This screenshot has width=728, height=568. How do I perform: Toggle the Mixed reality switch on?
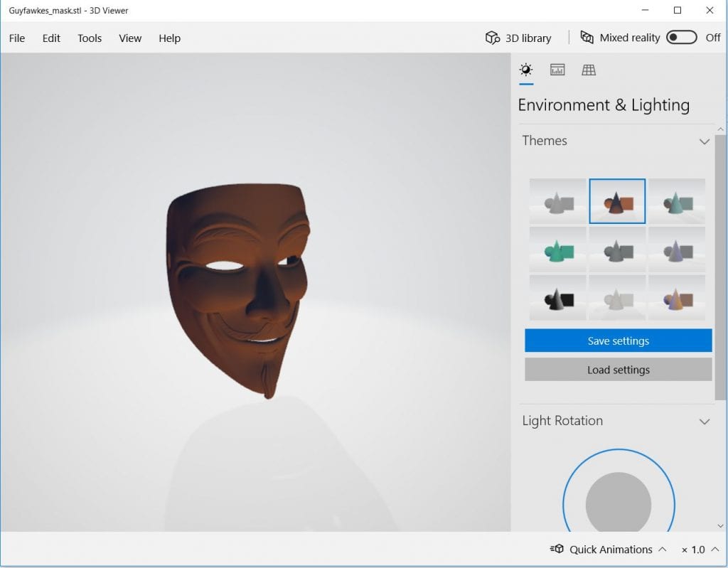(681, 38)
